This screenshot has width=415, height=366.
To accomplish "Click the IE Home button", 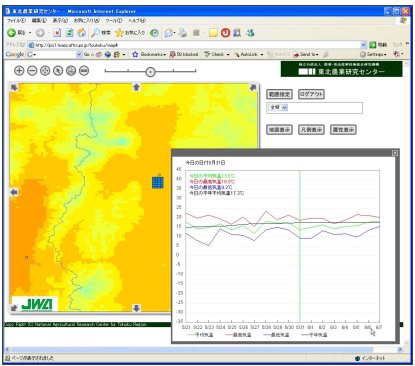I will 81,33.
